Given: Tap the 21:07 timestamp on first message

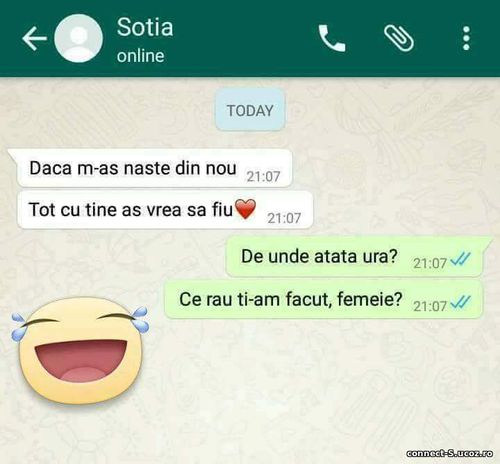Looking at the screenshot, I should click(x=263, y=176).
